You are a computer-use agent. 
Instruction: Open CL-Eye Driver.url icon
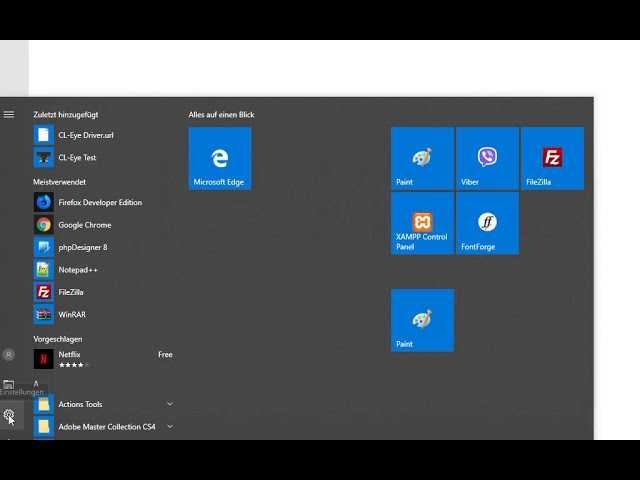(x=43, y=135)
